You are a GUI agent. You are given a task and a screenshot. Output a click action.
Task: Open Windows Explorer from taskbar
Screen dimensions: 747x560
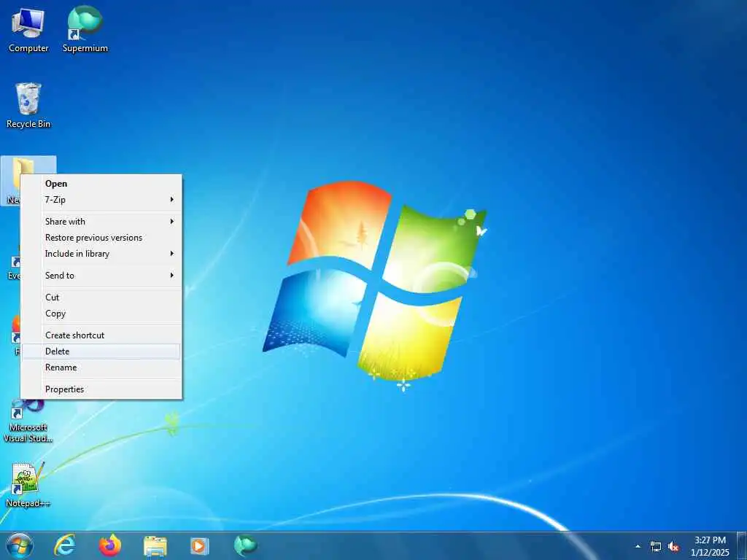[x=155, y=546]
